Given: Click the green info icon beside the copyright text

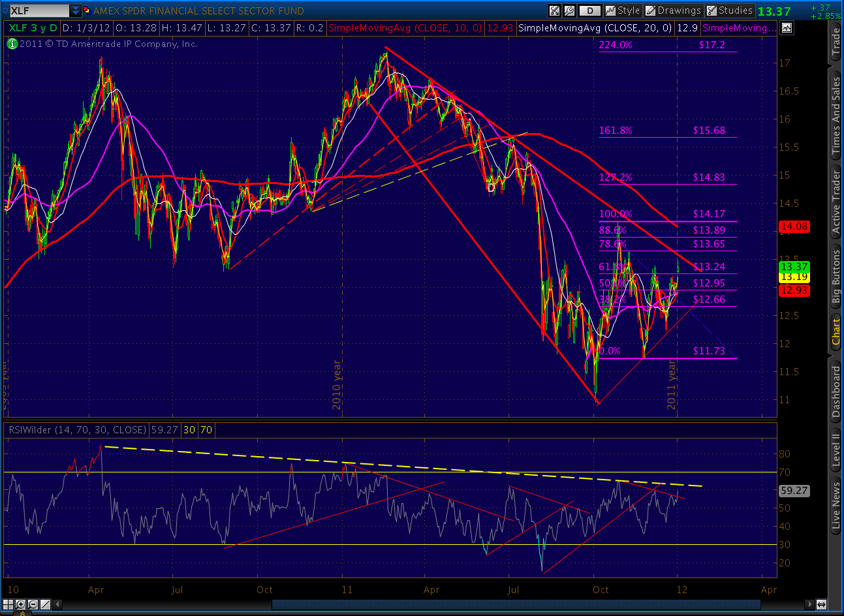Looking at the screenshot, I should 12,44.
